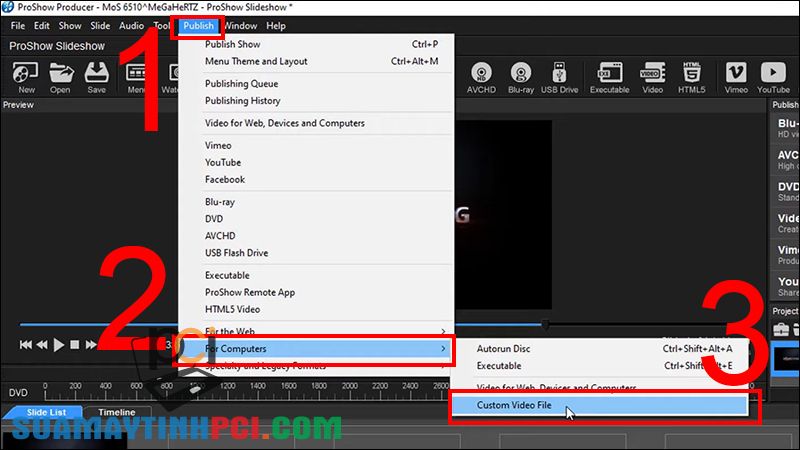Select the Video toolbar icon
The width and height of the screenshot is (800, 450).
click(x=653, y=77)
